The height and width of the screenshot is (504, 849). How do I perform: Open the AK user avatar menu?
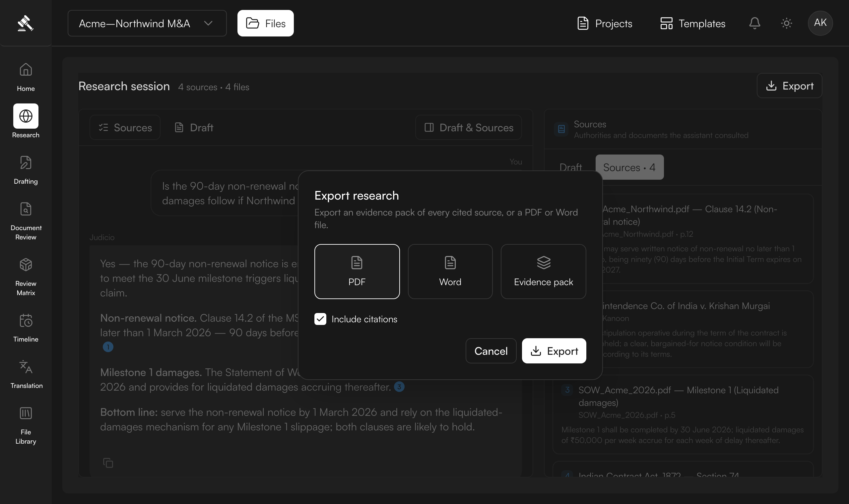pos(820,23)
